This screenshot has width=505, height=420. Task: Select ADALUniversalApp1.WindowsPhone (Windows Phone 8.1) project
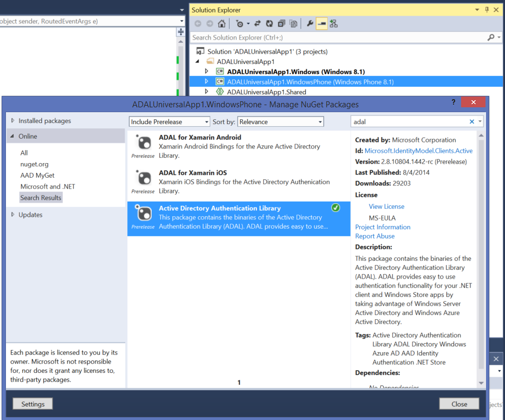click(x=310, y=82)
